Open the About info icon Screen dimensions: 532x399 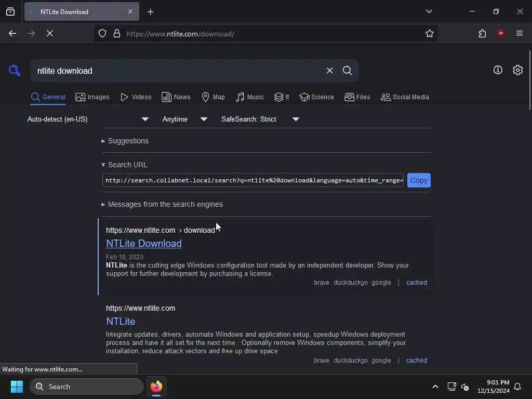click(498, 70)
